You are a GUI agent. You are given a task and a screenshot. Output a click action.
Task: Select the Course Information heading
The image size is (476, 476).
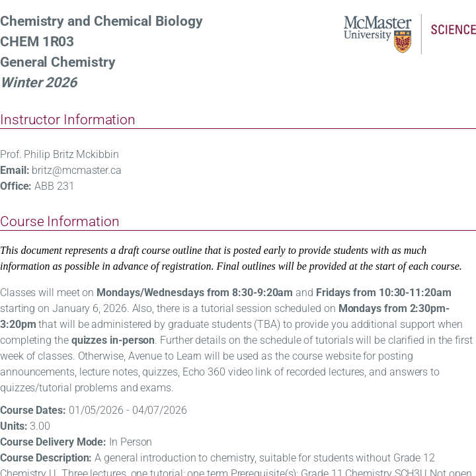click(59, 221)
